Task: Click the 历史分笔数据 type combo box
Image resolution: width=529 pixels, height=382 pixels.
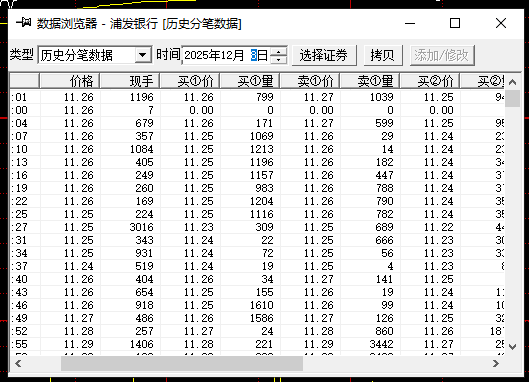Action: pyautogui.click(x=94, y=55)
